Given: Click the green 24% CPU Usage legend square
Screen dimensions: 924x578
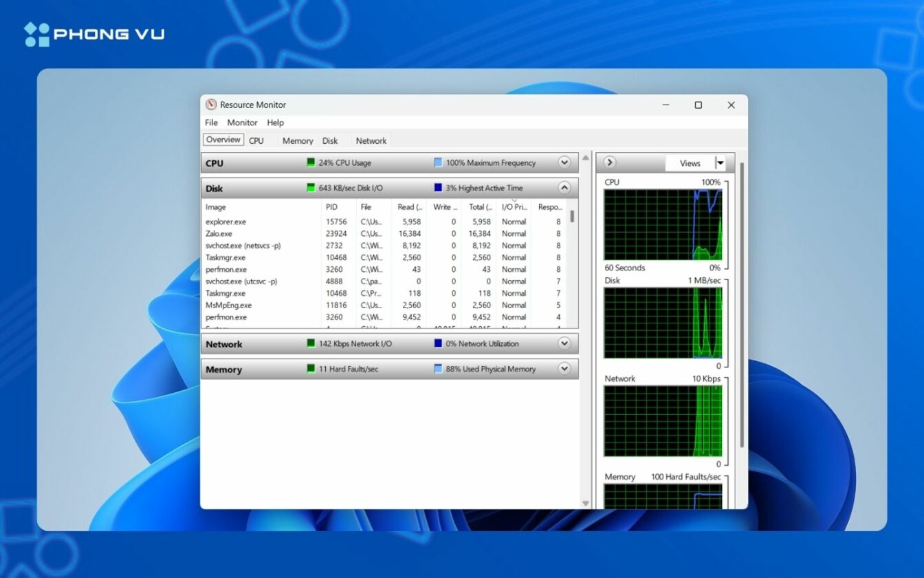Looking at the screenshot, I should click(311, 163).
